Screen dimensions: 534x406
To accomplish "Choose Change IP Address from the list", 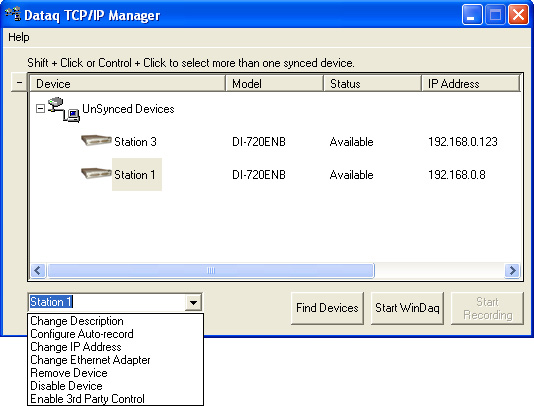I will click(115, 347).
